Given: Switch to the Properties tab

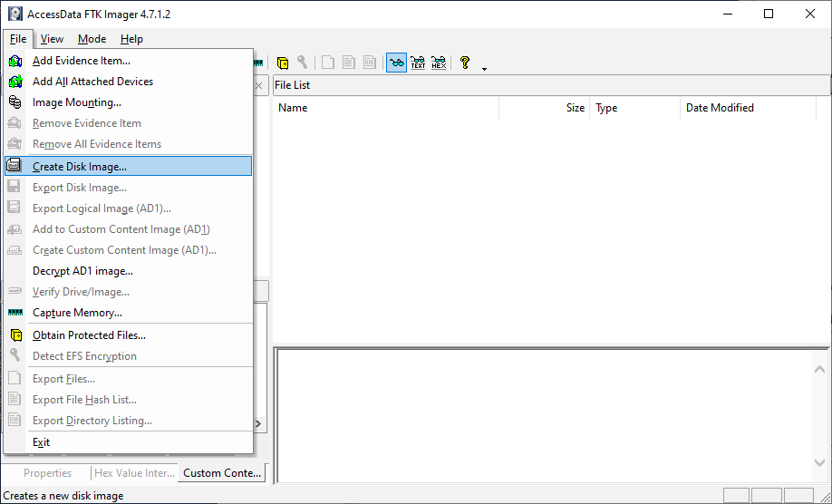Looking at the screenshot, I should 47,472.
